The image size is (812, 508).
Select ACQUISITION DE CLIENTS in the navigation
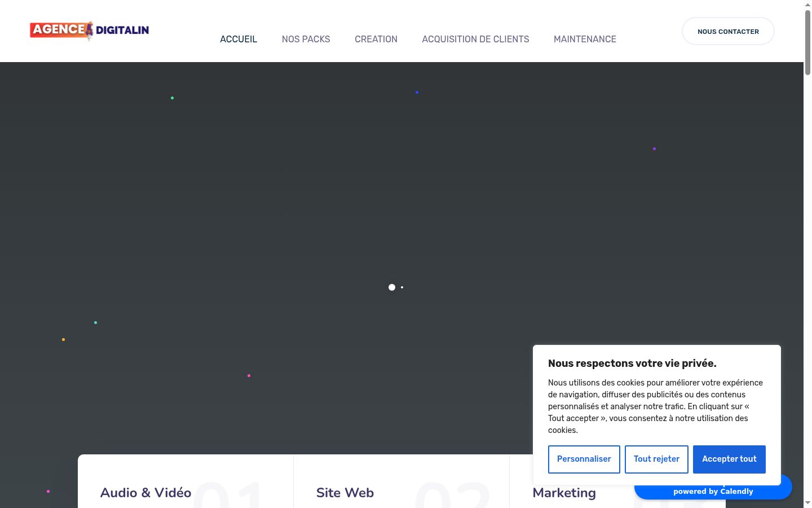(x=475, y=39)
